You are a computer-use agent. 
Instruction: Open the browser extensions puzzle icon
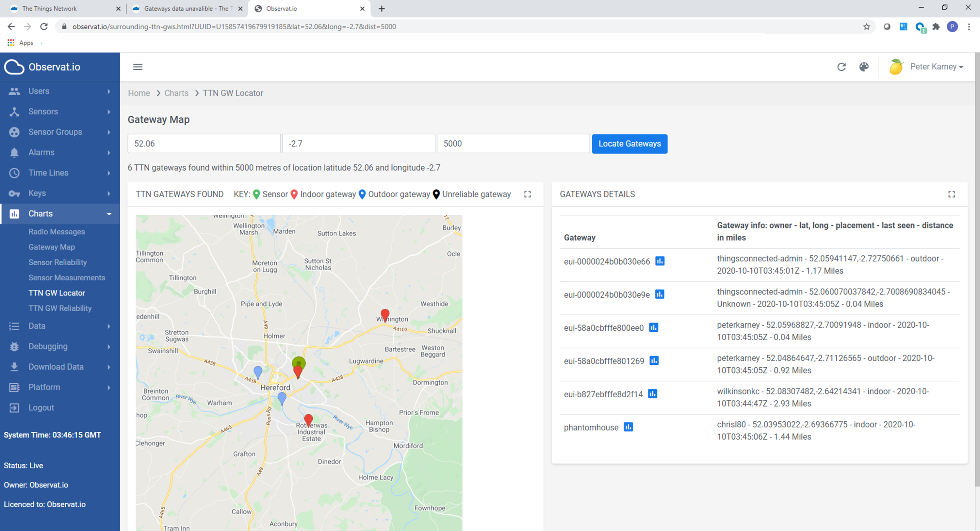[936, 27]
